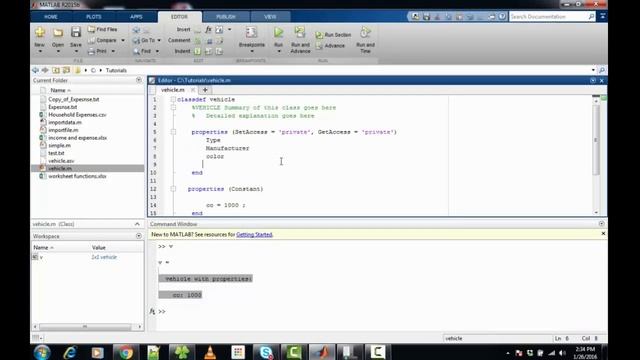Click the smart Indent icon
The height and width of the screenshot is (360, 640).
tap(198, 51)
